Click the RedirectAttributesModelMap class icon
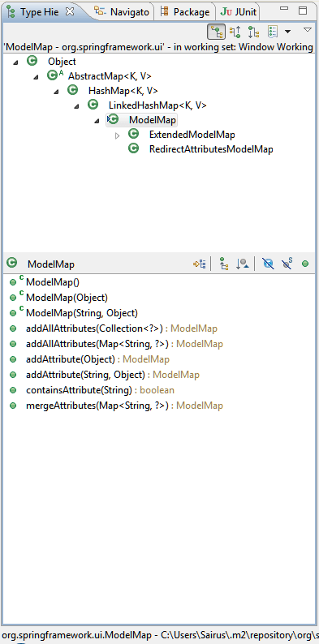 coord(133,148)
